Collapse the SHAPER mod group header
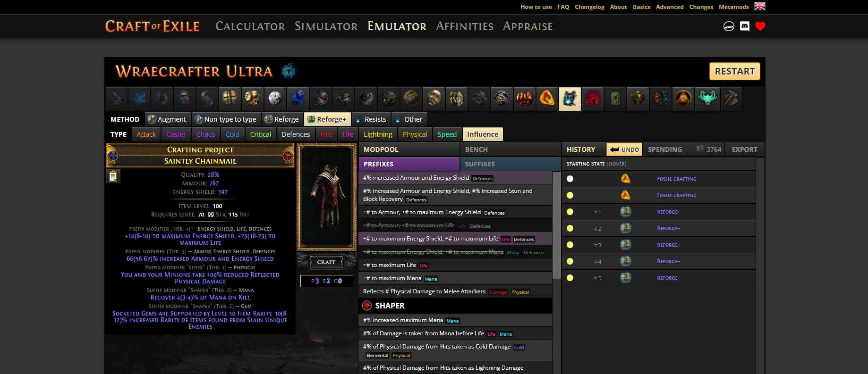Image resolution: width=868 pixels, height=374 pixels. click(x=455, y=306)
